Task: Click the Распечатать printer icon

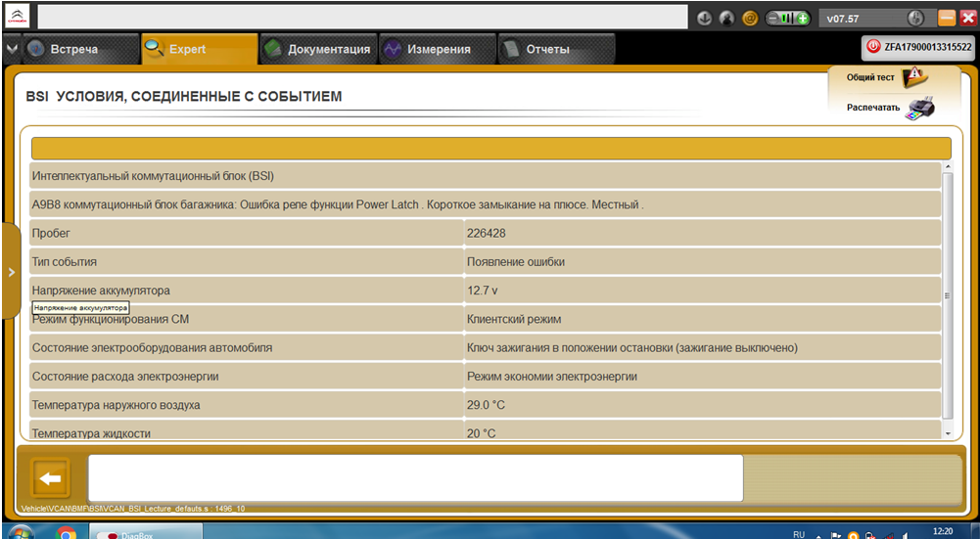Action: [x=918, y=108]
